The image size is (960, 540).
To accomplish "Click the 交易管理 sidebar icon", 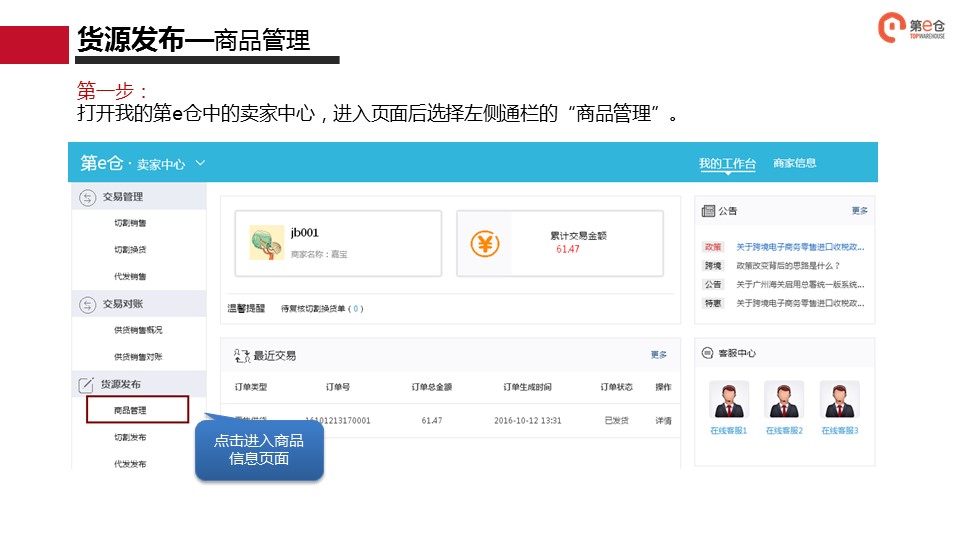I will pyautogui.click(x=88, y=197).
